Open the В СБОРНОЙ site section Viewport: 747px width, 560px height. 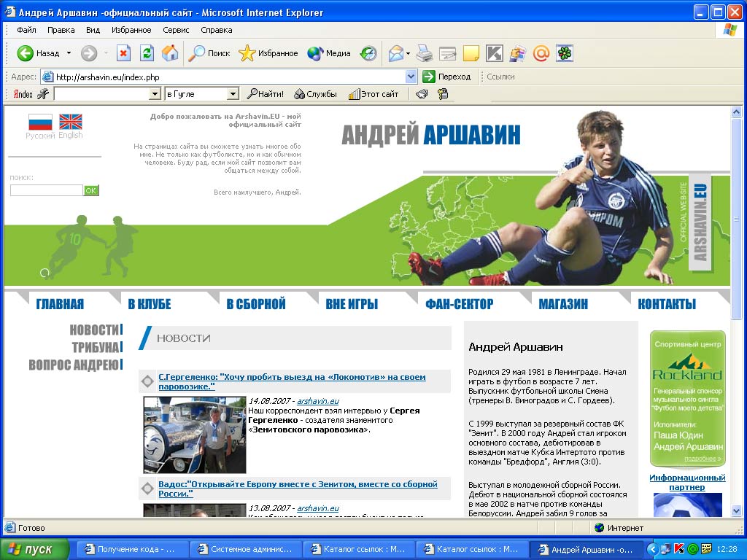coord(256,304)
